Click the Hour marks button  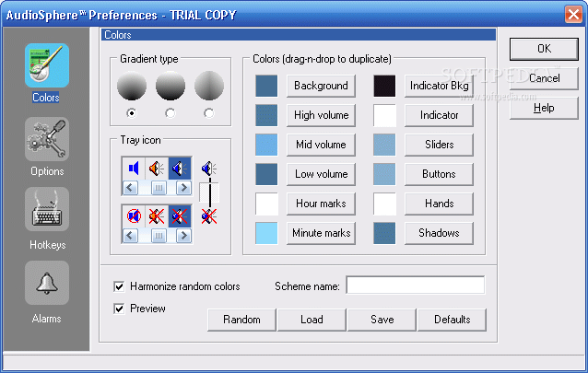click(321, 204)
